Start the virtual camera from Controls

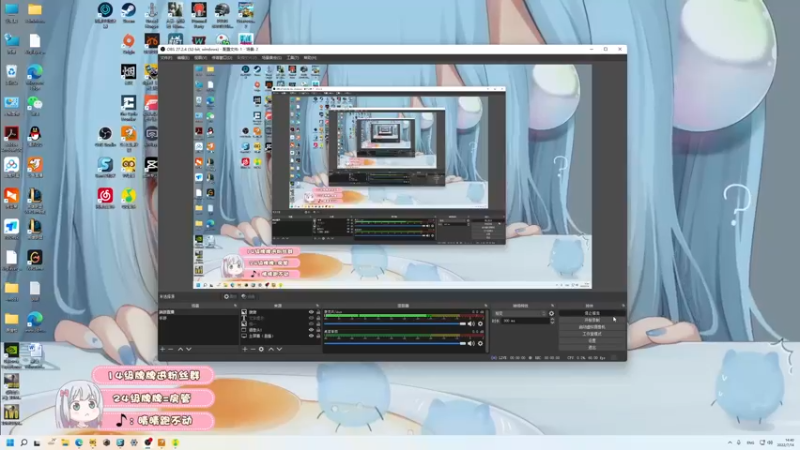[592, 327]
